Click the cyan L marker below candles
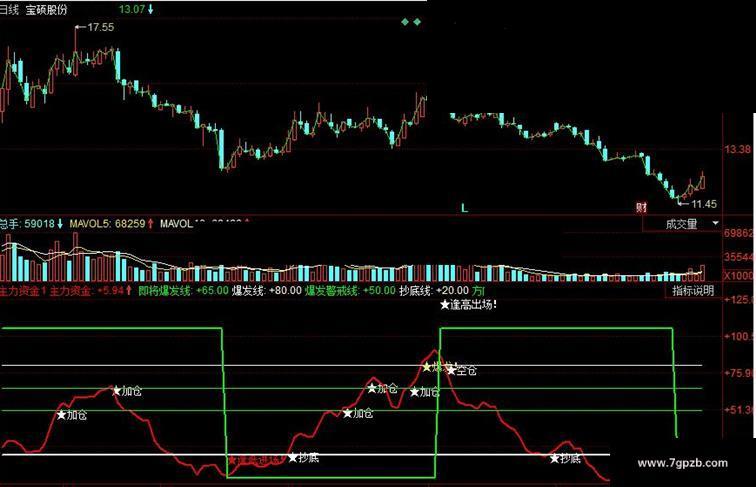 (464, 208)
